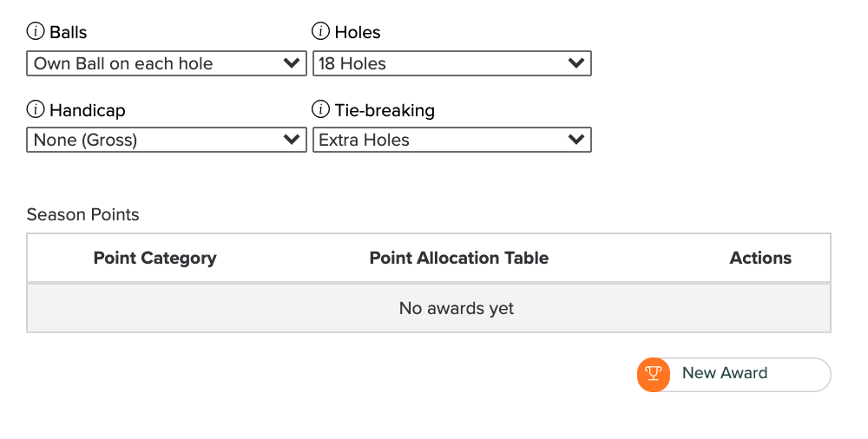
Task: Click the chevron arrow in Holes select
Action: (576, 62)
